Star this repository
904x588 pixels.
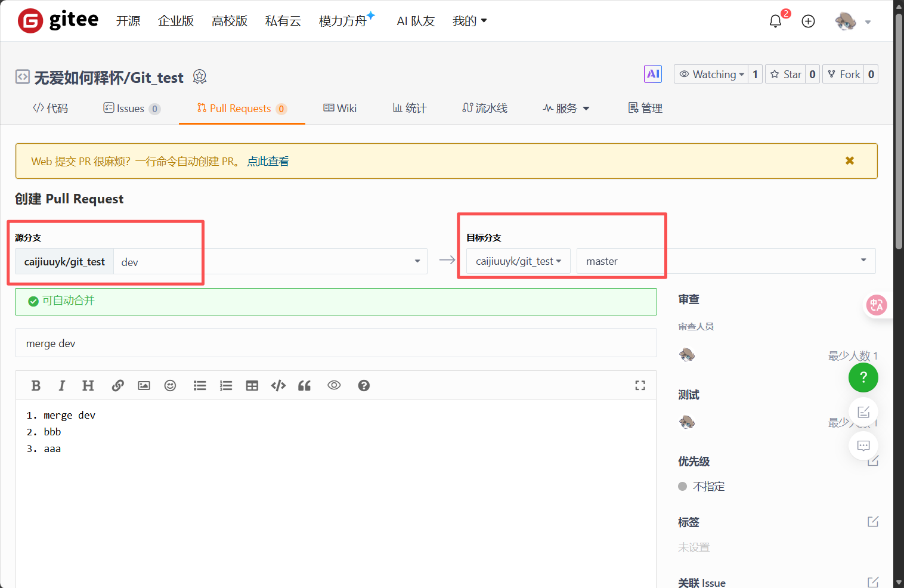point(785,74)
